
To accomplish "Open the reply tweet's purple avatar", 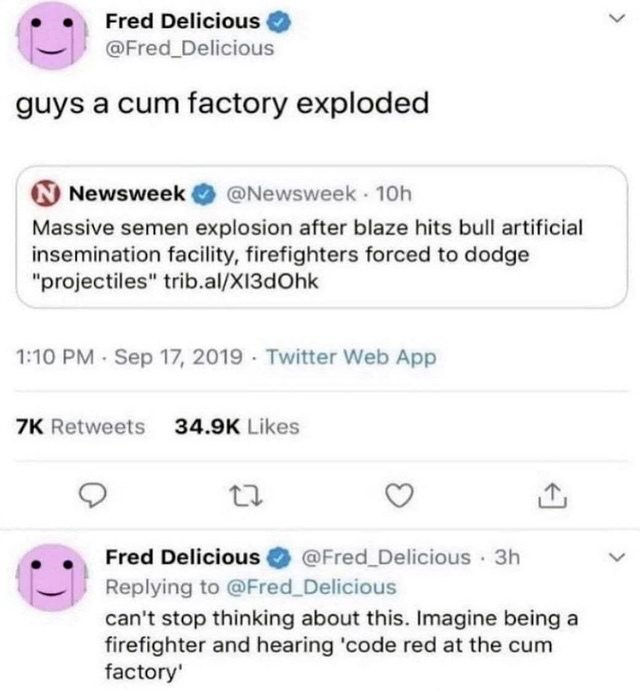I will tap(52, 578).
